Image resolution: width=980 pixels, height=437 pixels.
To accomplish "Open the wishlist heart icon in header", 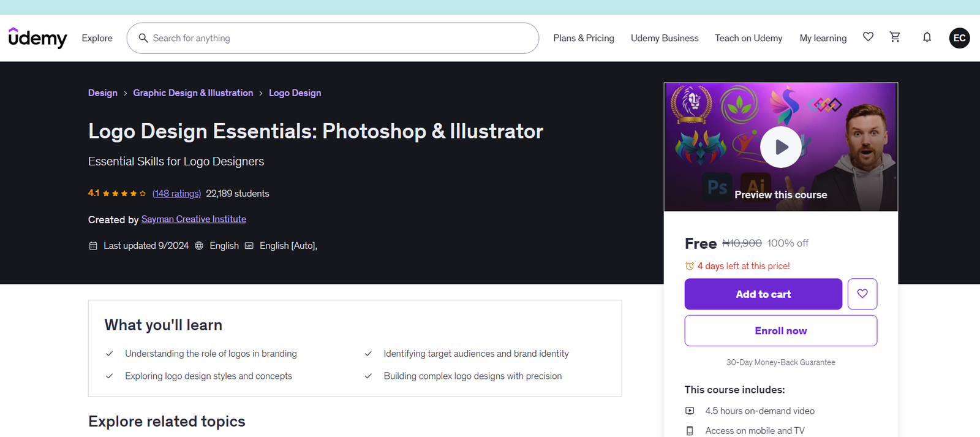I will tap(868, 37).
